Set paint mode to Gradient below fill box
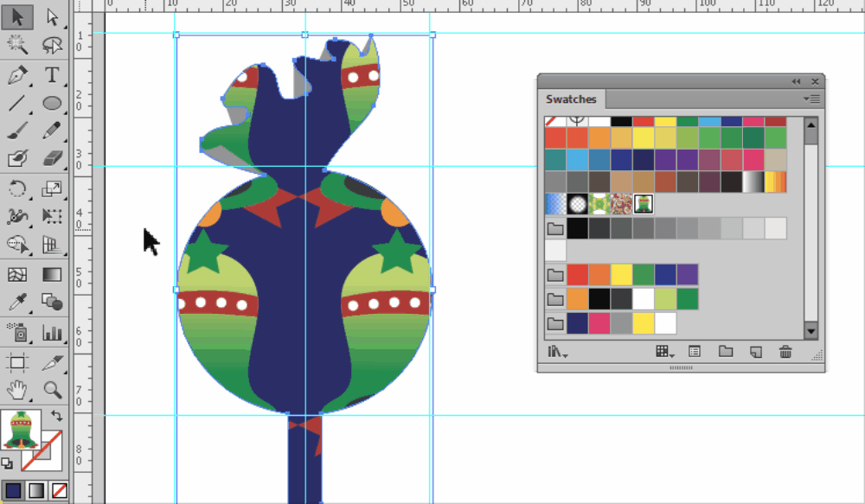865x504 pixels. coord(35,490)
